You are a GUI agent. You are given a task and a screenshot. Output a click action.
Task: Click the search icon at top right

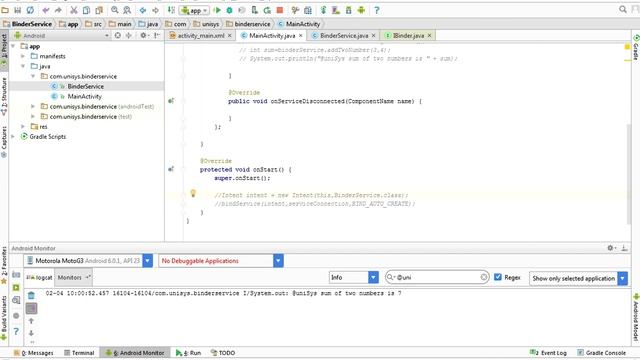(622, 9)
